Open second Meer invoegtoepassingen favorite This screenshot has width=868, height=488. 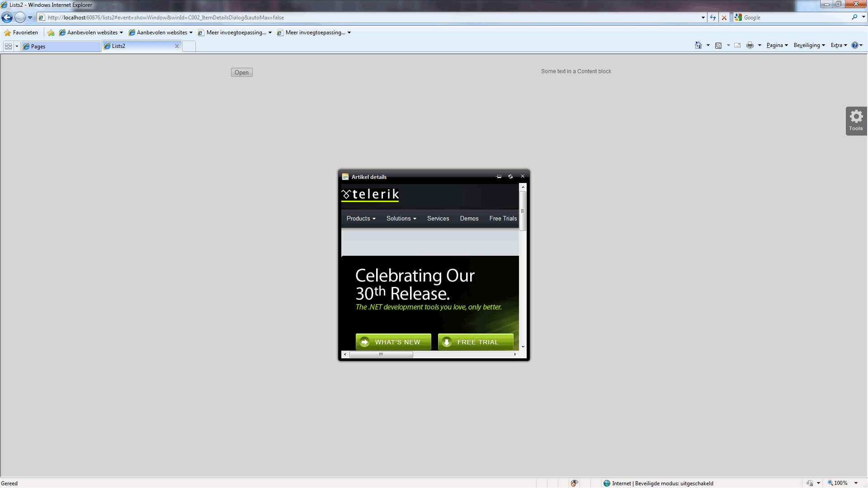314,33
